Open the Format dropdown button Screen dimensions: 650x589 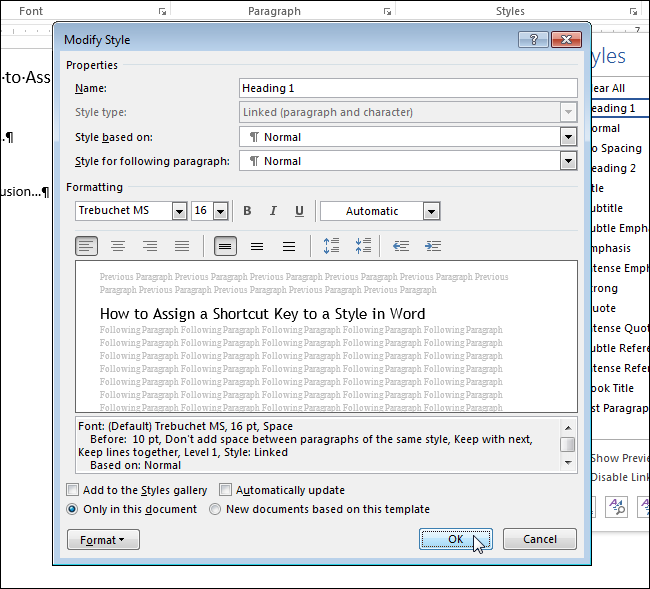pos(103,540)
